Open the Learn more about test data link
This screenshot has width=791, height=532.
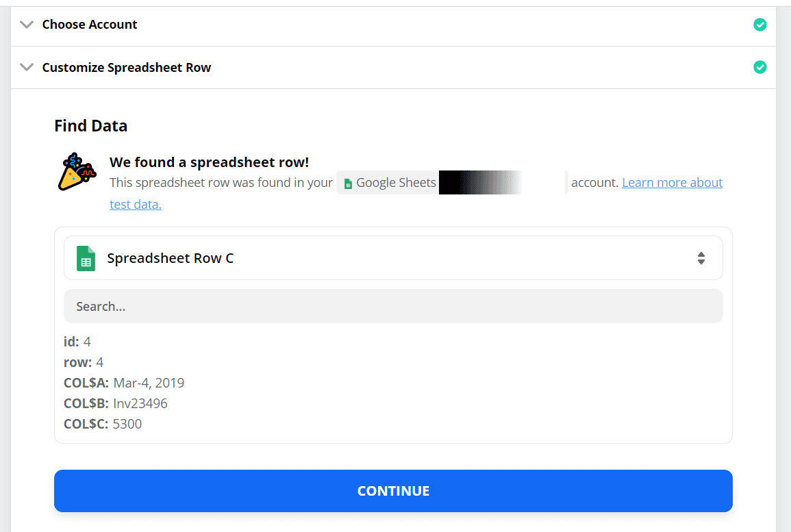tap(672, 183)
